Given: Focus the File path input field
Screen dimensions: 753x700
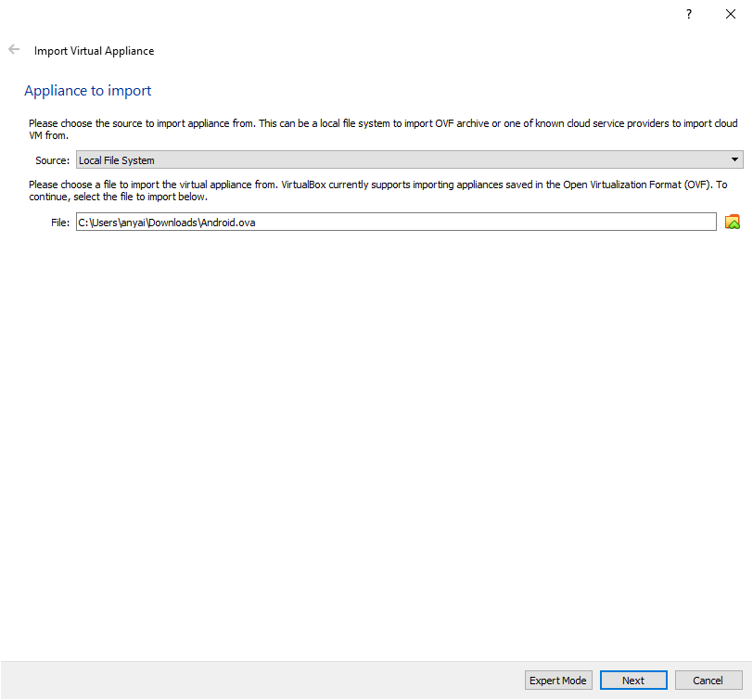Looking at the screenshot, I should point(396,222).
